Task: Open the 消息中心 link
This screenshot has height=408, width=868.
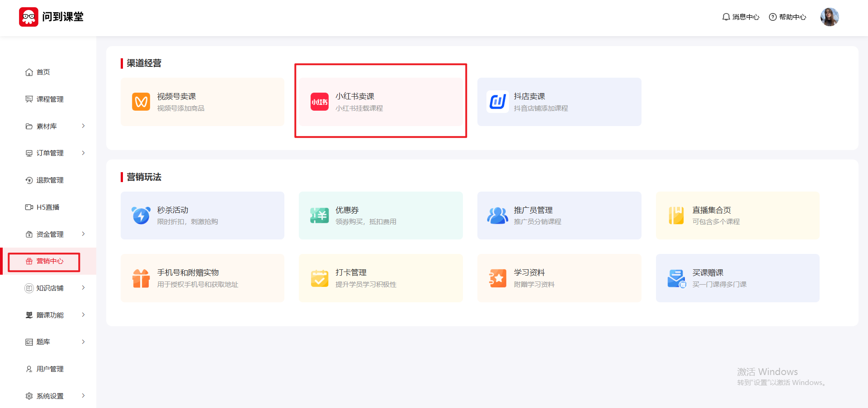Action: pyautogui.click(x=746, y=17)
